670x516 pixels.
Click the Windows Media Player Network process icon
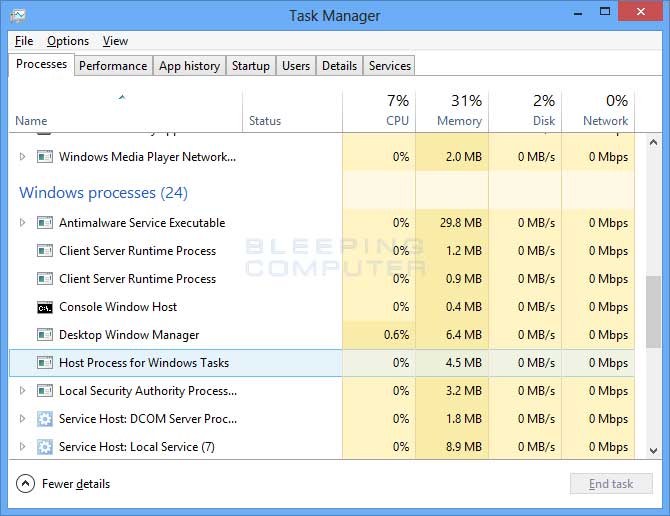[x=45, y=157]
